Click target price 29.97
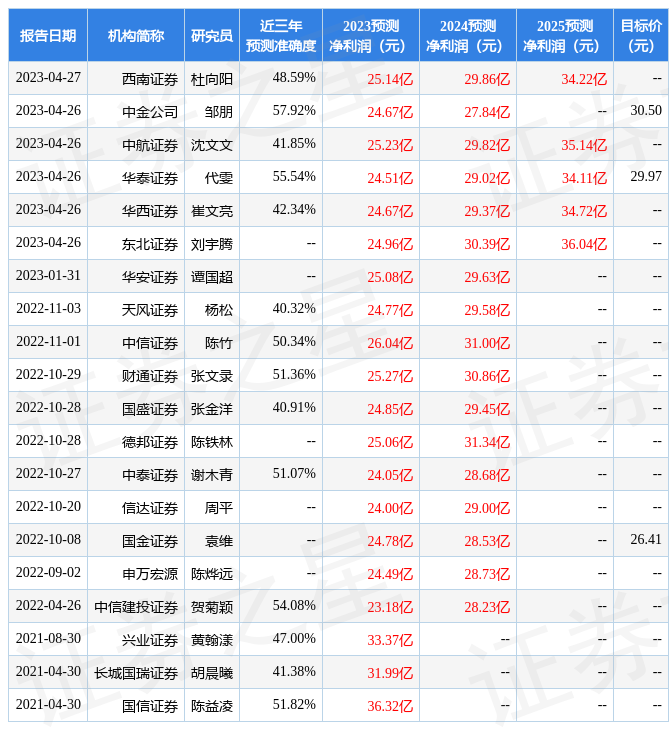The image size is (669, 730). 646,176
